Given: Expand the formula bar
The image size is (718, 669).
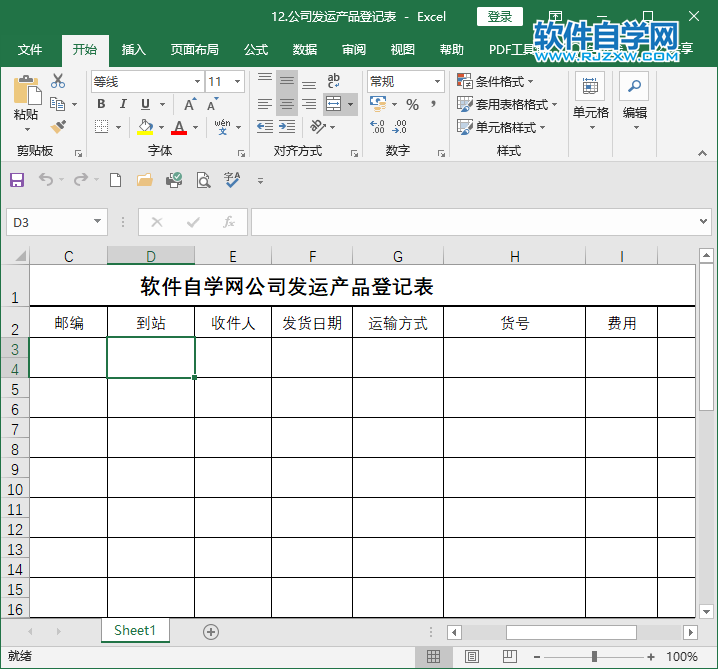Looking at the screenshot, I should point(704,221).
